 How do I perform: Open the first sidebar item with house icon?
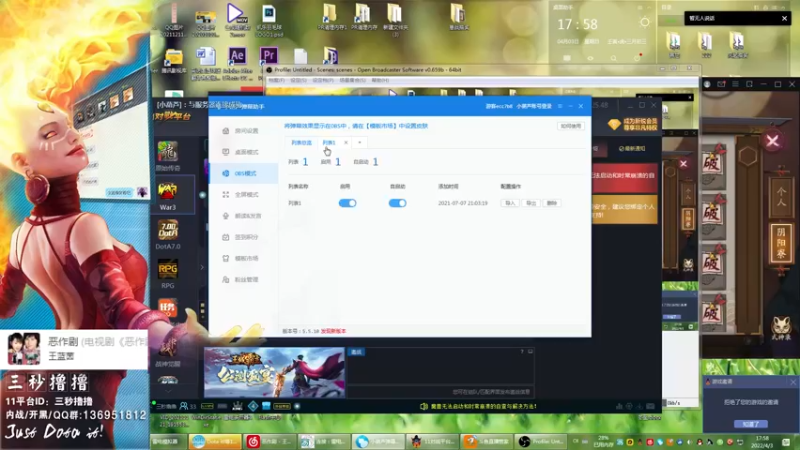coord(243,131)
